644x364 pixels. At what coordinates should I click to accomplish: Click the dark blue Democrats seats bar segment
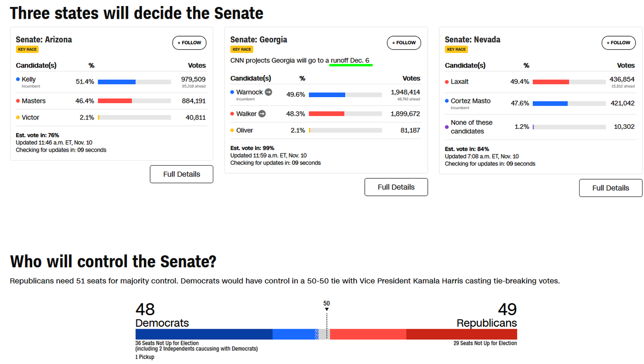pos(204,334)
